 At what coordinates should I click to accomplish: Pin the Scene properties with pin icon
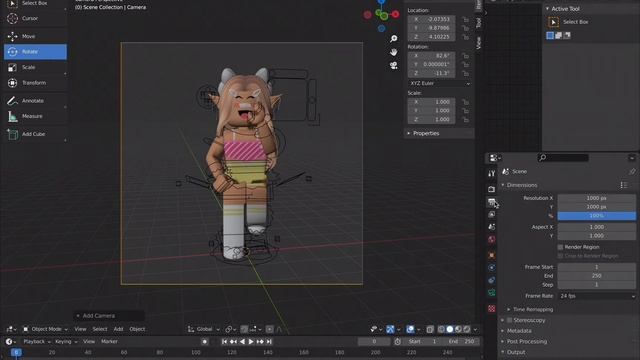tap(632, 171)
